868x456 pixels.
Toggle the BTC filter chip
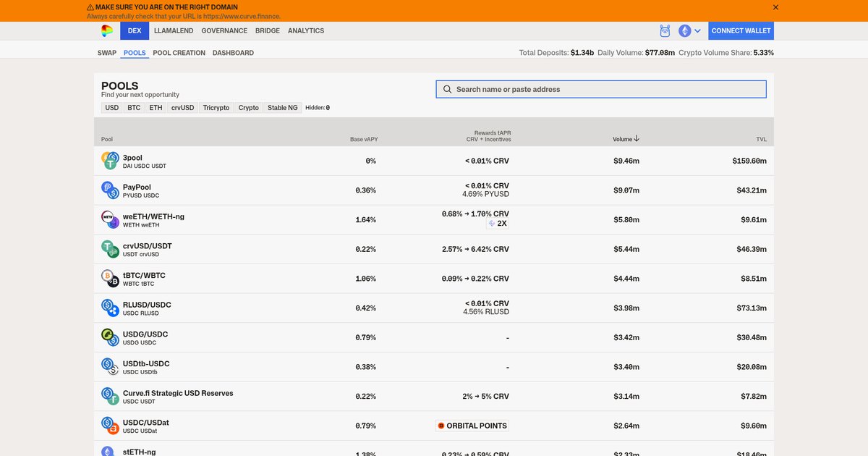point(134,107)
